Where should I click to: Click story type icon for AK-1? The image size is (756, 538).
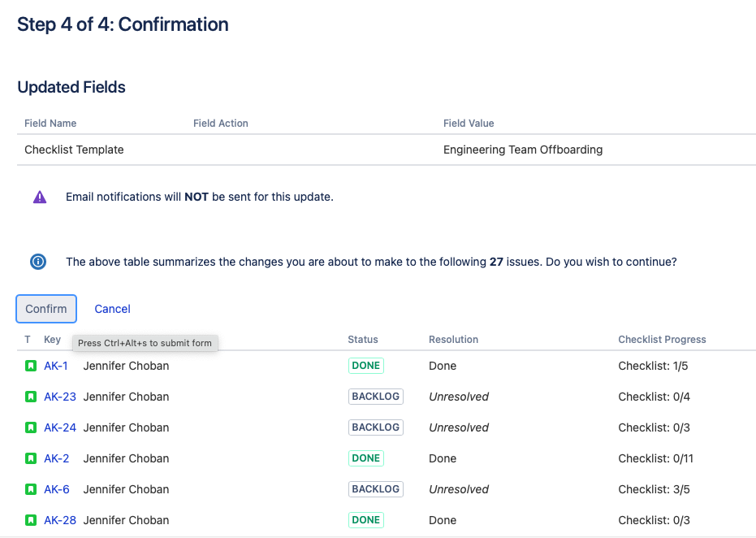coord(31,366)
